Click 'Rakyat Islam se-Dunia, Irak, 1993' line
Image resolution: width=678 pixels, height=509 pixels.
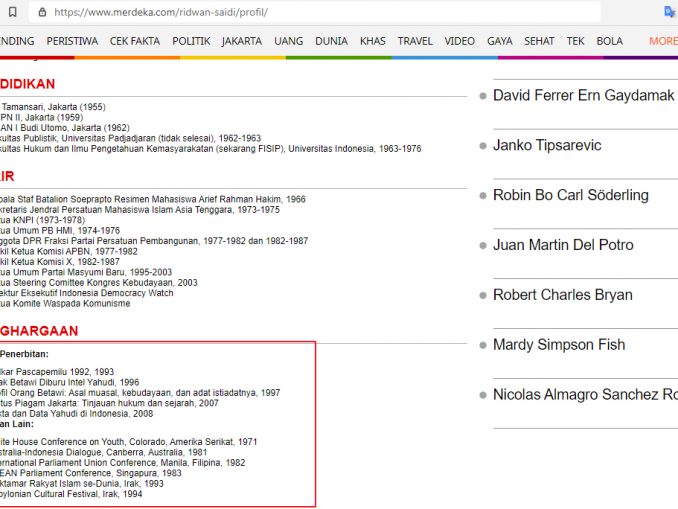click(x=82, y=483)
